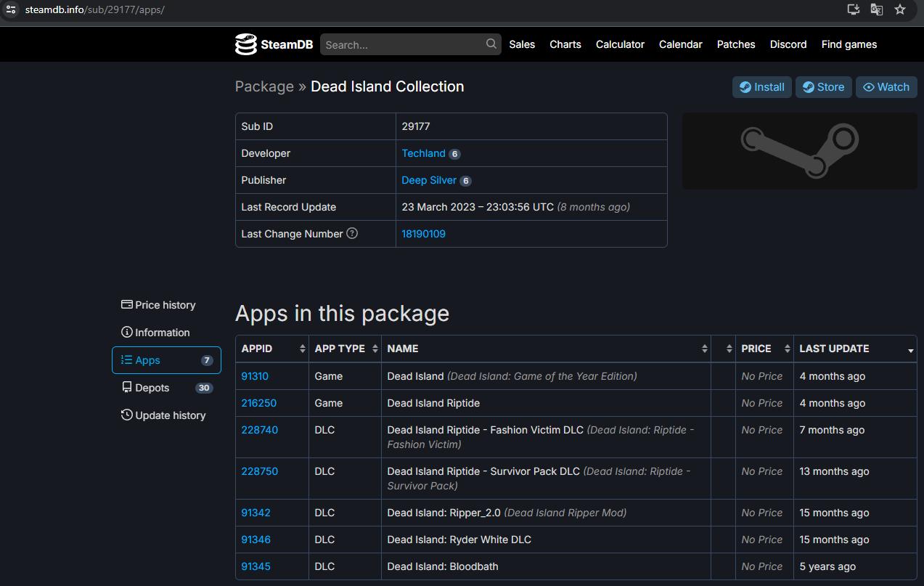Screen dimensions: 924x586
Task: Open app 91310 link
Action: pos(255,376)
